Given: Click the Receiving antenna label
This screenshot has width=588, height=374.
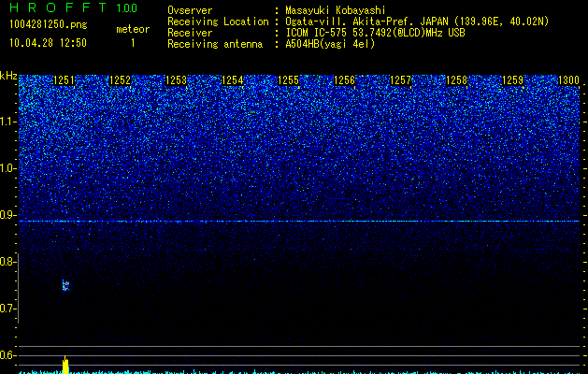Looking at the screenshot, I should [215, 44].
